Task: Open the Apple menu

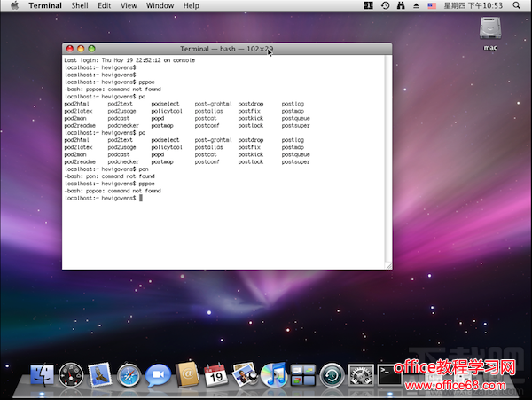Action: [x=14, y=5]
